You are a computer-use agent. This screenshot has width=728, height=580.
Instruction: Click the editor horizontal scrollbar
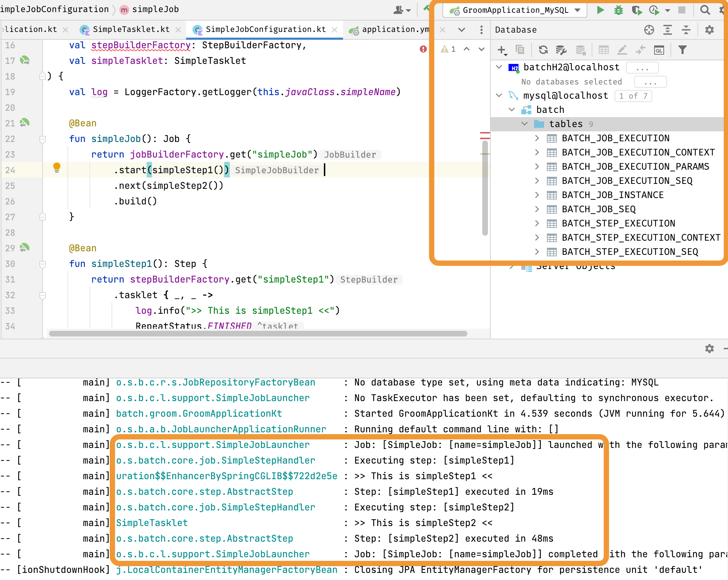point(258,334)
